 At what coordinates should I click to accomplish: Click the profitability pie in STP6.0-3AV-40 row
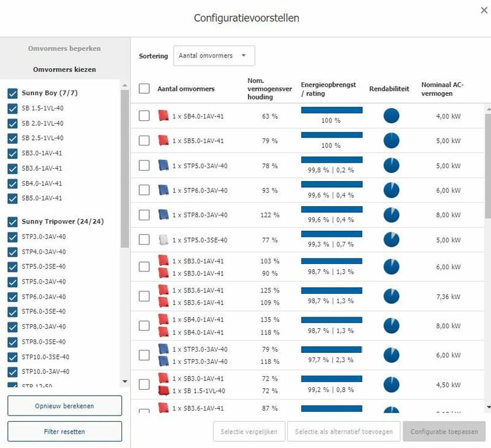391,190
